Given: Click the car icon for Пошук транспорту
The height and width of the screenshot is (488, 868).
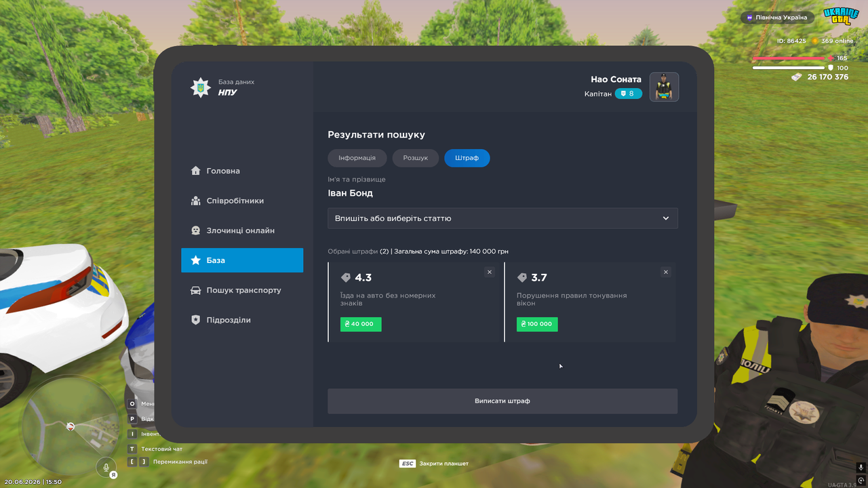Looking at the screenshot, I should (x=195, y=290).
